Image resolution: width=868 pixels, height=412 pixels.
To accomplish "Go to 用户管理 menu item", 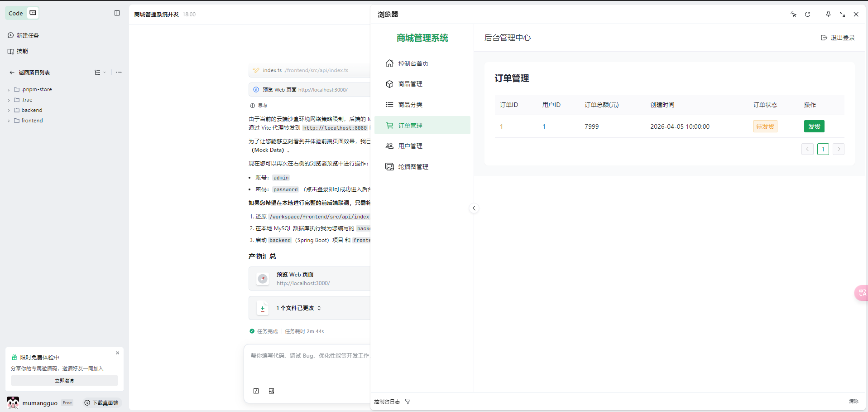I will click(x=410, y=146).
